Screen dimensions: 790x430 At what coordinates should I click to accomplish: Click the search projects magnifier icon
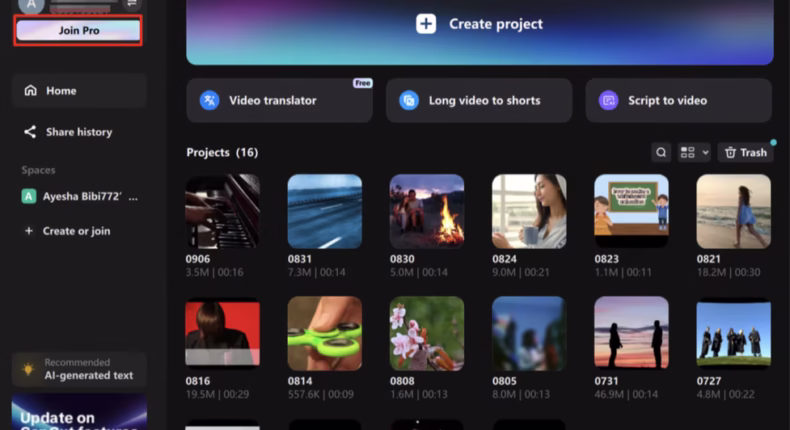click(661, 152)
